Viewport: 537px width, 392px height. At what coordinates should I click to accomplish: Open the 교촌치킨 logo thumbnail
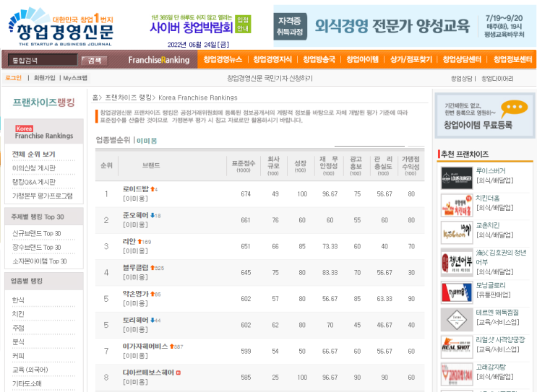(457, 232)
